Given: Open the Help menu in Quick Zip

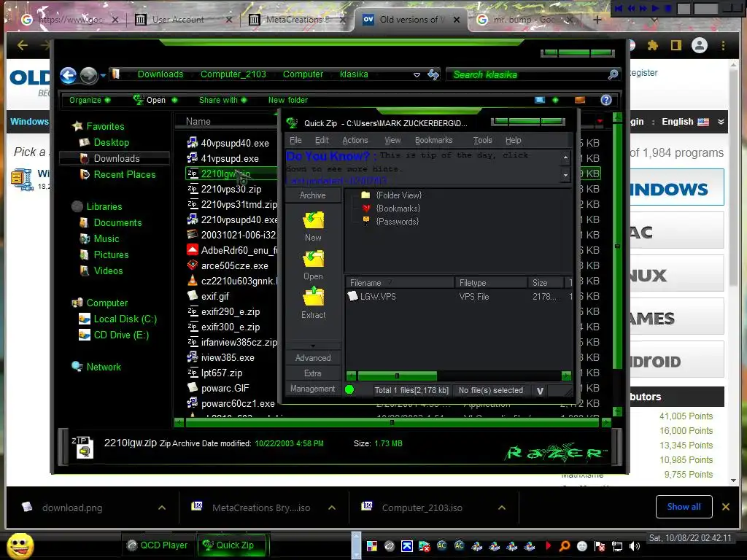Looking at the screenshot, I should 513,140.
